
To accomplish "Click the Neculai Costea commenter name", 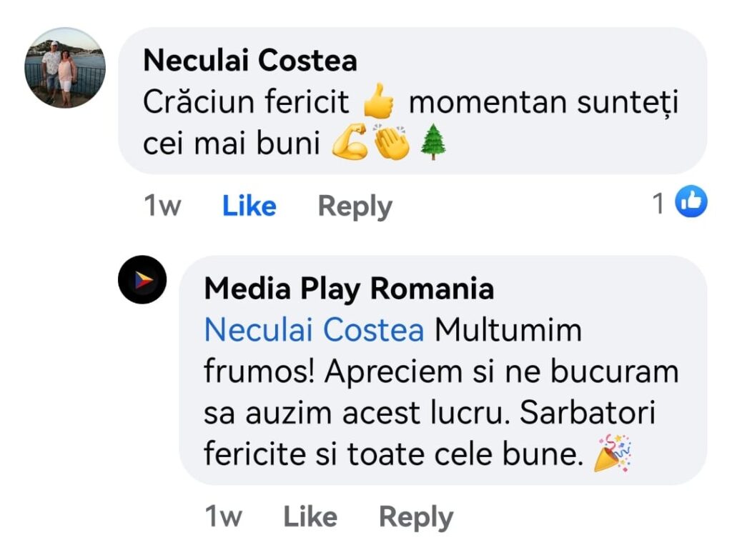I will click(249, 61).
